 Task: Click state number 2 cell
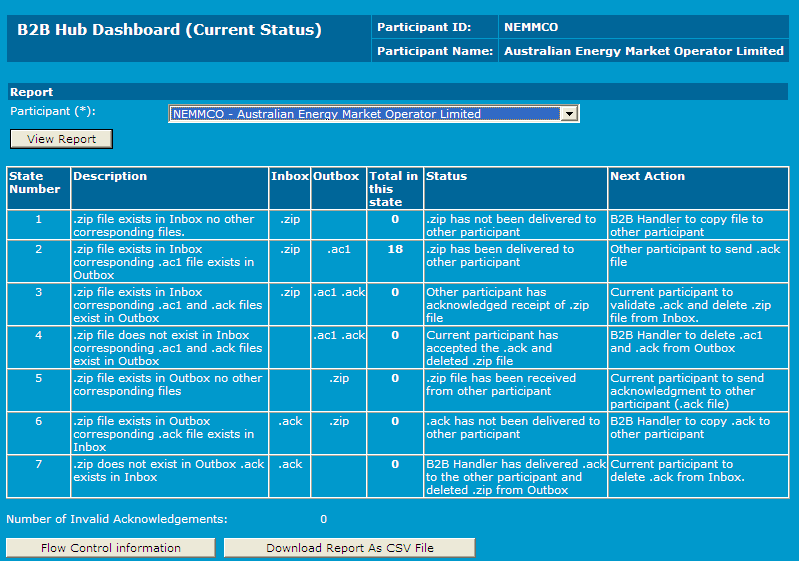[x=38, y=261]
